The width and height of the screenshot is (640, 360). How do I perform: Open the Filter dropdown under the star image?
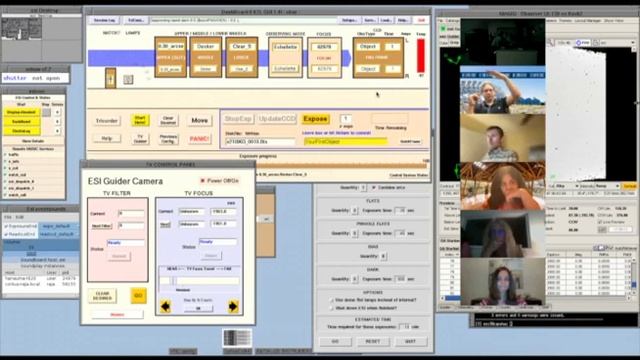pos(567,186)
